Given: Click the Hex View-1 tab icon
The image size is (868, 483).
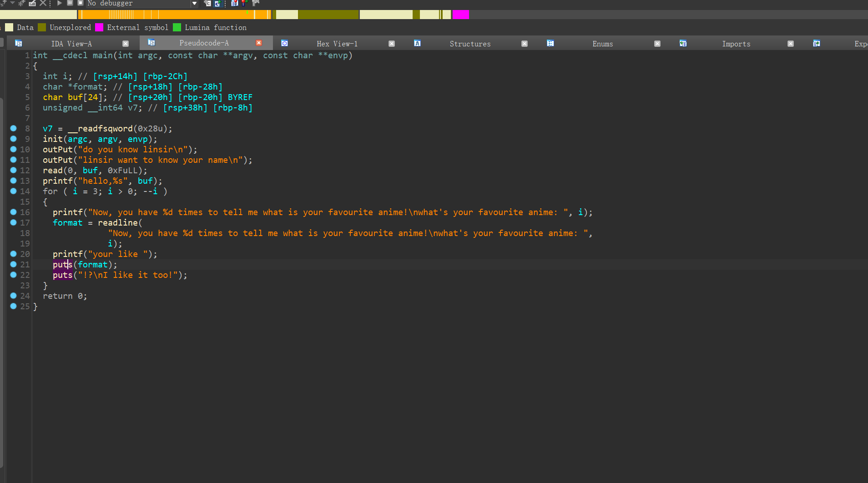Looking at the screenshot, I should (x=284, y=43).
